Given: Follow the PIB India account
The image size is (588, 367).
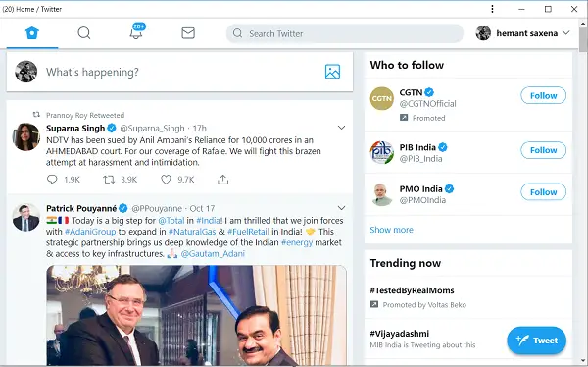Looking at the screenshot, I should [x=543, y=150].
